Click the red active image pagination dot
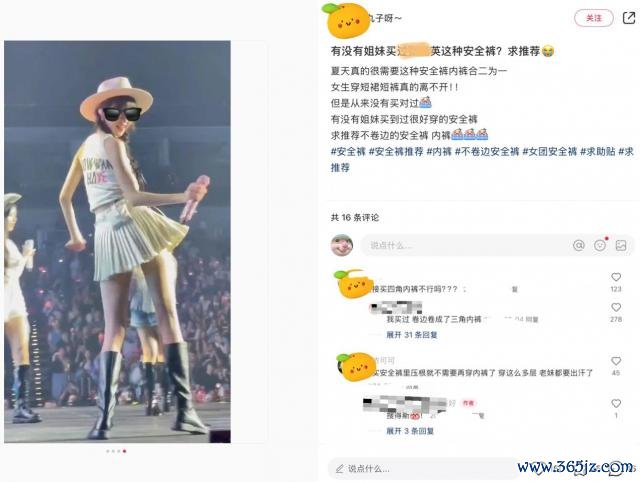 click(124, 451)
